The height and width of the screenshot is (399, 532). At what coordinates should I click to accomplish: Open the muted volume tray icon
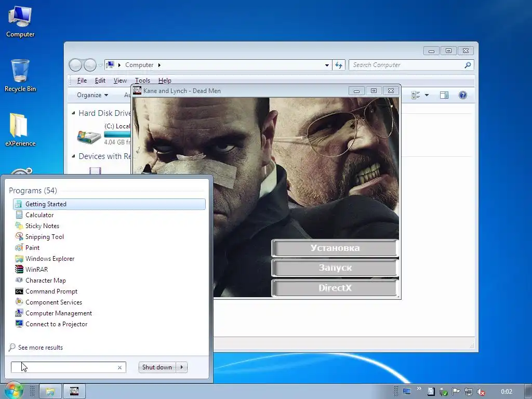click(x=481, y=392)
